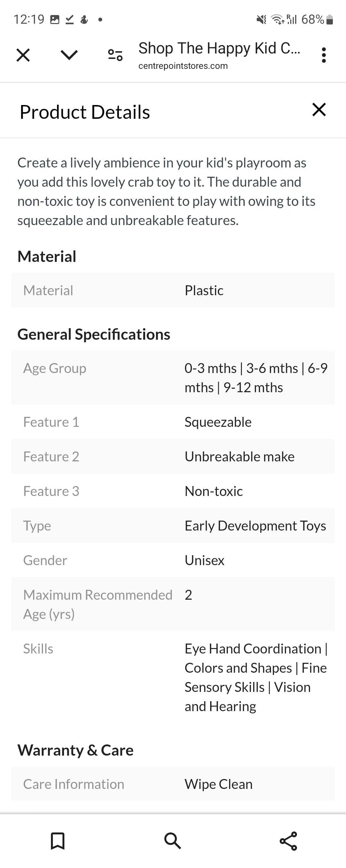Tap the muted sound status icon

pos(261,20)
